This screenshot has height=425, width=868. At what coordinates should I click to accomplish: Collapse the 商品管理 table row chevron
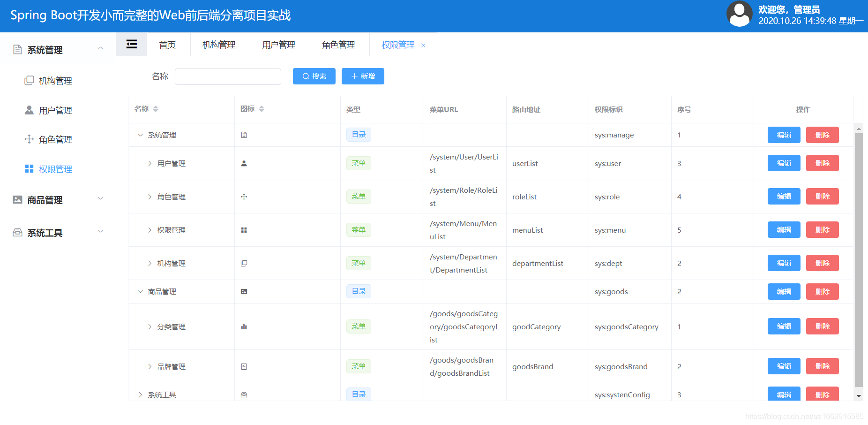(x=140, y=291)
